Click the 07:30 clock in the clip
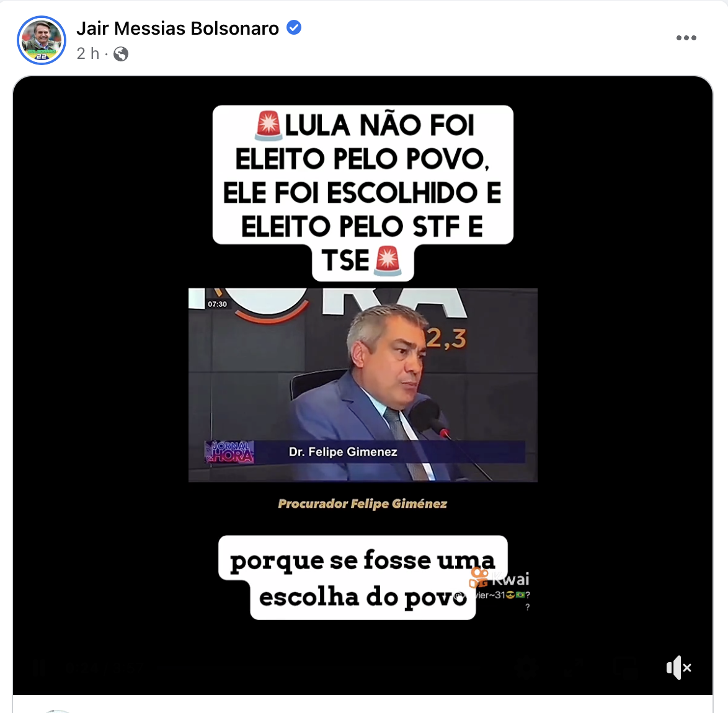Image resolution: width=728 pixels, height=713 pixels. 217,304
